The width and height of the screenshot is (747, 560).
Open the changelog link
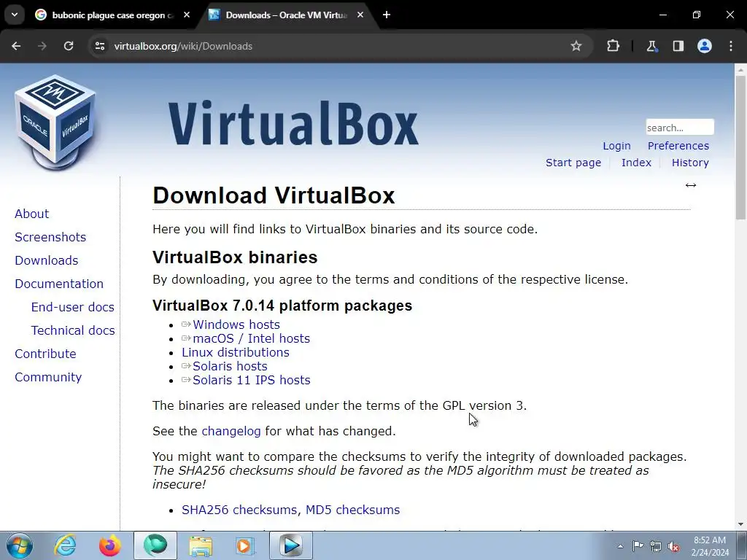coord(231,432)
